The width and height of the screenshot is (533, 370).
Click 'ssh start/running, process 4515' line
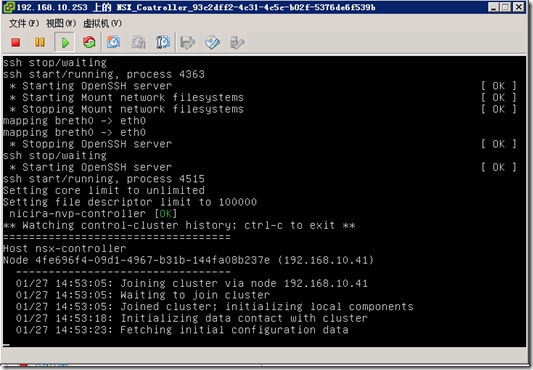click(104, 179)
